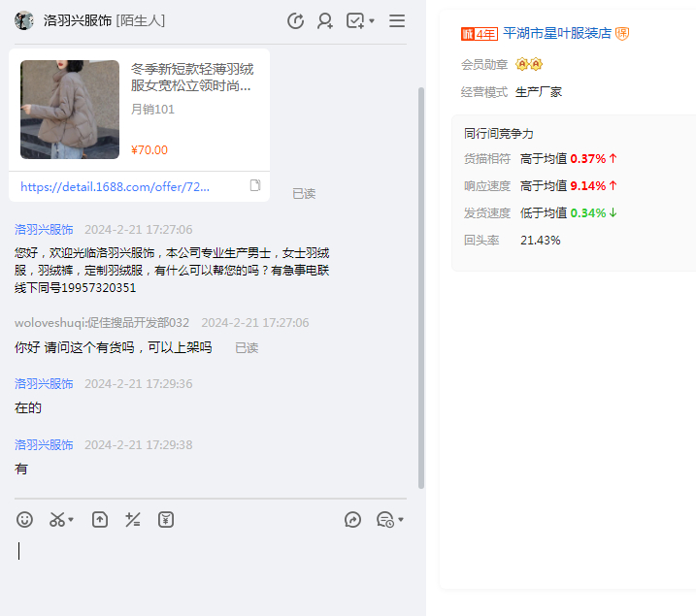This screenshot has width=696, height=616.
Task: Click the 回头率 21.43% value
Action: [x=540, y=240]
